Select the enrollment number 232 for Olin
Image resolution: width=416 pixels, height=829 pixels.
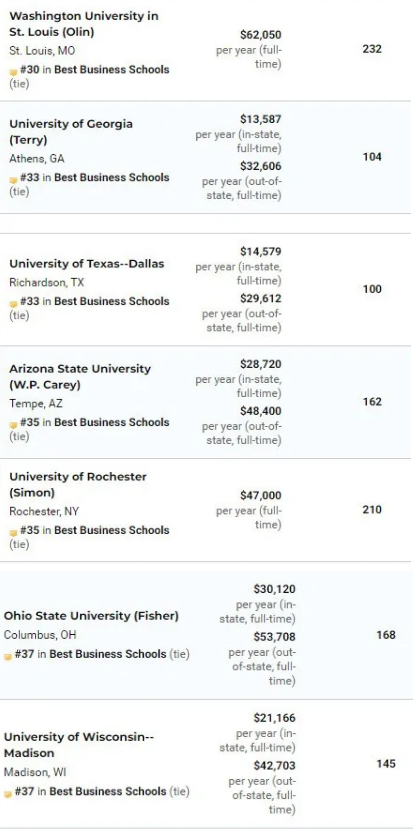372,49
